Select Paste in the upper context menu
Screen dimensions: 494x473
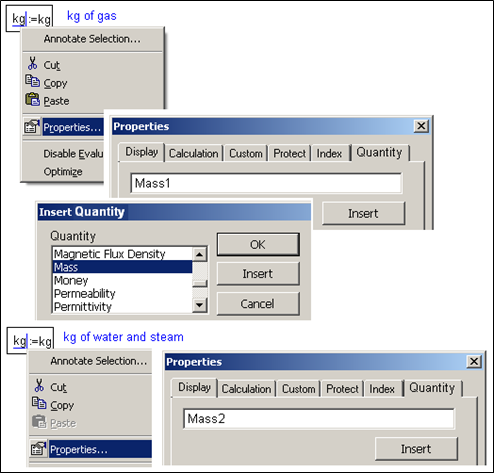(56, 101)
